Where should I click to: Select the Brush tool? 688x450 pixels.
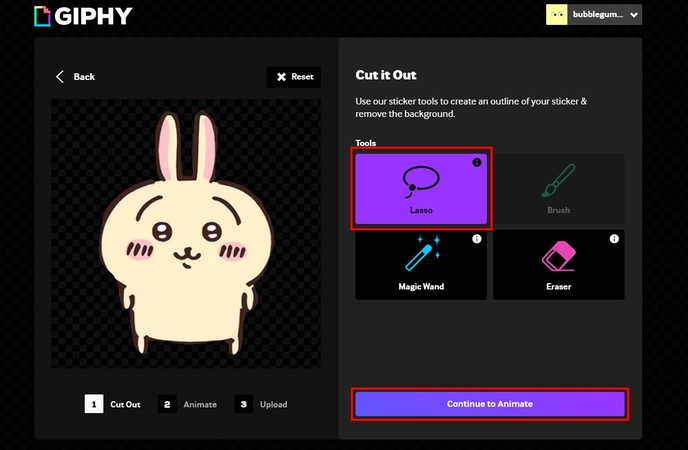tap(559, 189)
